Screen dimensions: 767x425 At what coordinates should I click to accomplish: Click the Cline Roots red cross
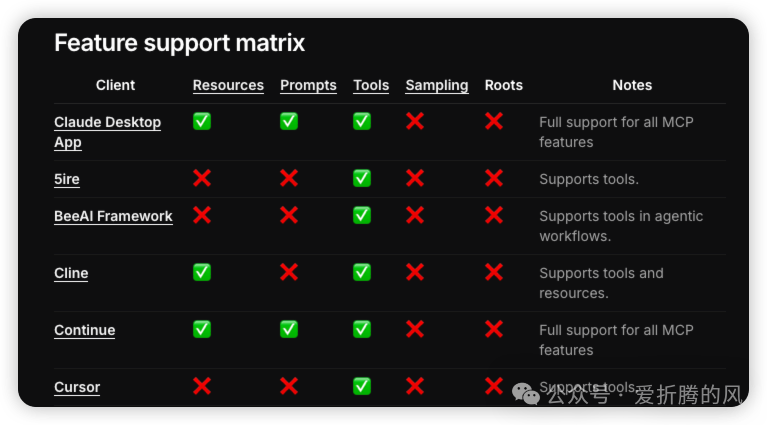coord(493,272)
